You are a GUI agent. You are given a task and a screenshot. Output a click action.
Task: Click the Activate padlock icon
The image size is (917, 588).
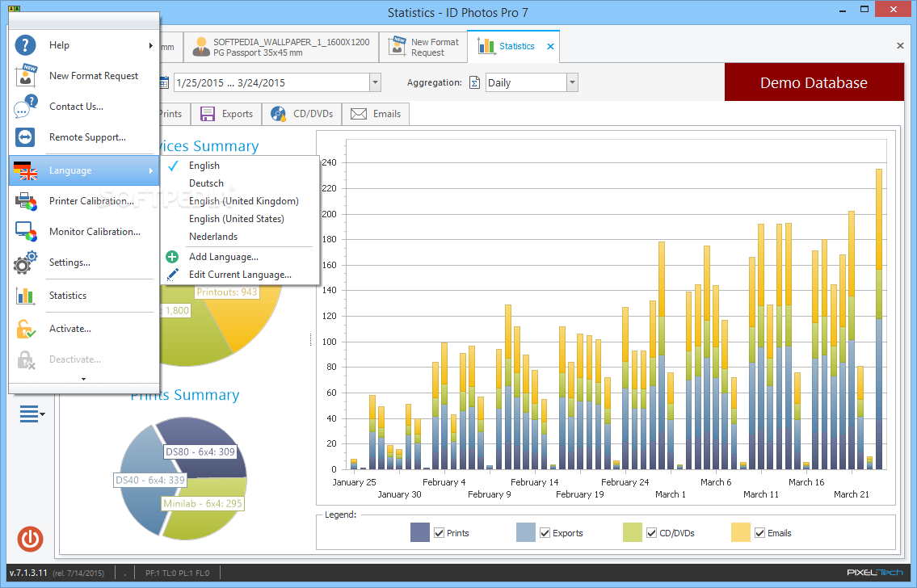coord(26,329)
